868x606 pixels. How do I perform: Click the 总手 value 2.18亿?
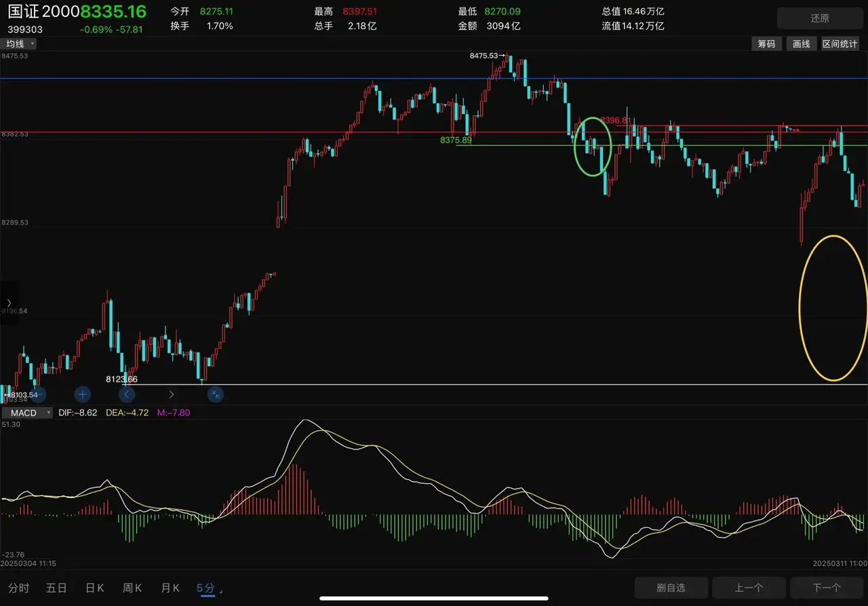tap(362, 26)
